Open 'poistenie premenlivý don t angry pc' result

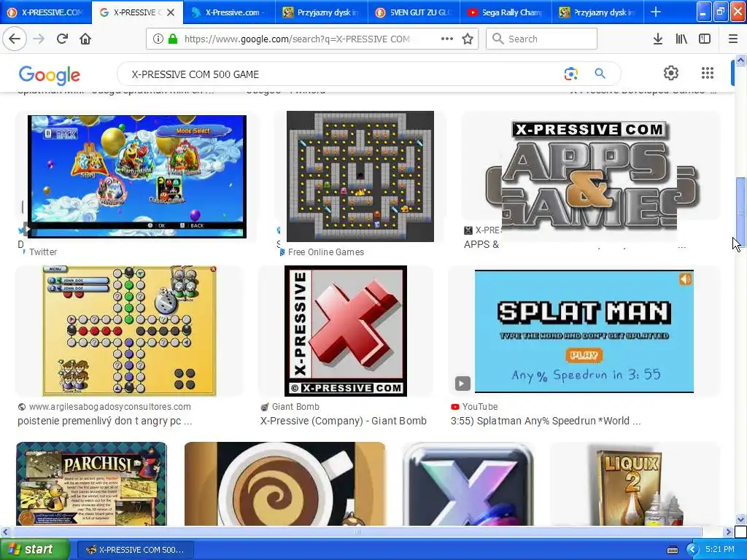click(x=105, y=421)
